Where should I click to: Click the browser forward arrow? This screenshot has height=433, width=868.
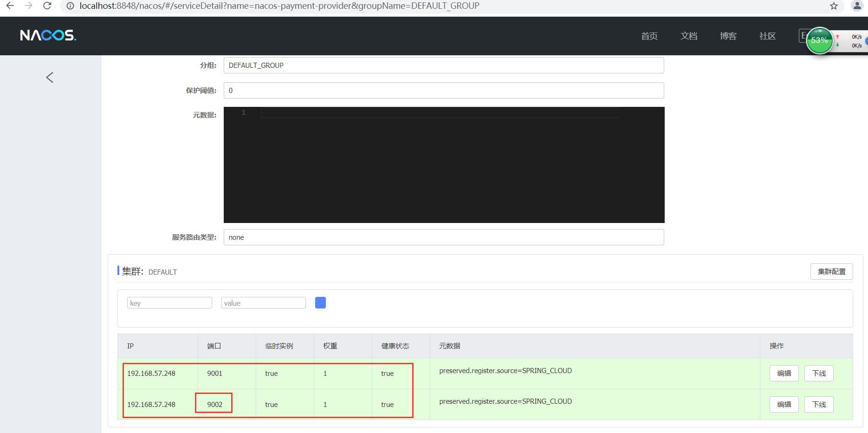[x=29, y=6]
